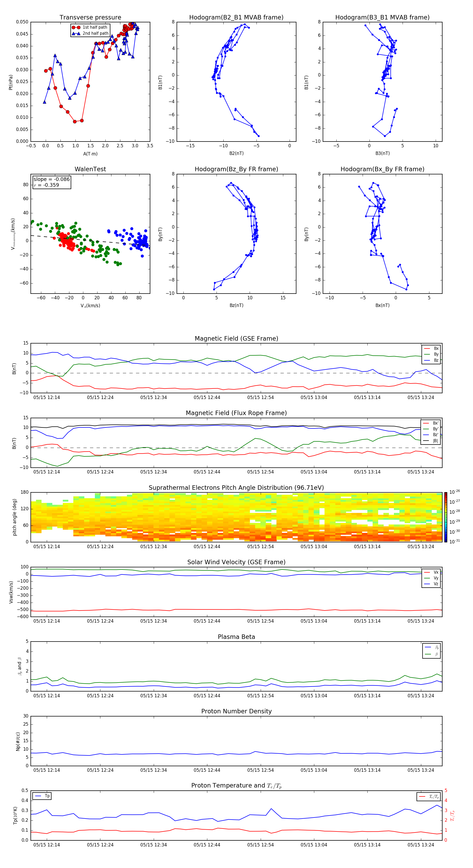
Task: Click the 'Solar Wind Velocity (GSE Frame)' title
Action: click(x=236, y=562)
